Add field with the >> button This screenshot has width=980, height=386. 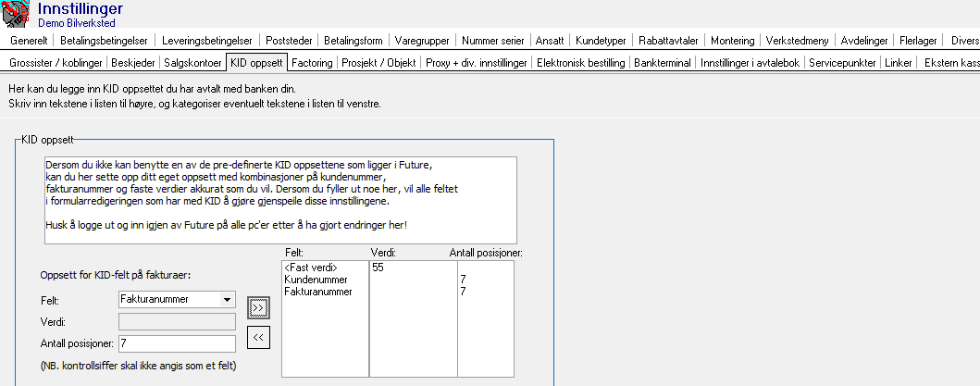point(259,308)
